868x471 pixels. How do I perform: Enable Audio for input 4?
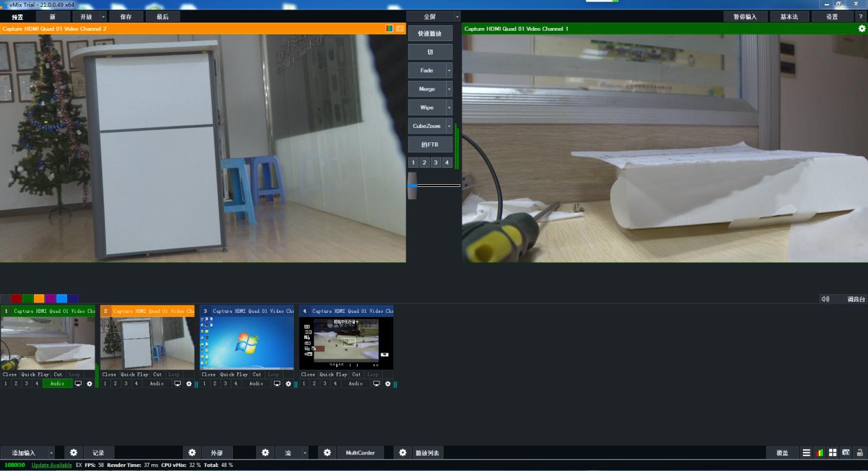coord(355,384)
